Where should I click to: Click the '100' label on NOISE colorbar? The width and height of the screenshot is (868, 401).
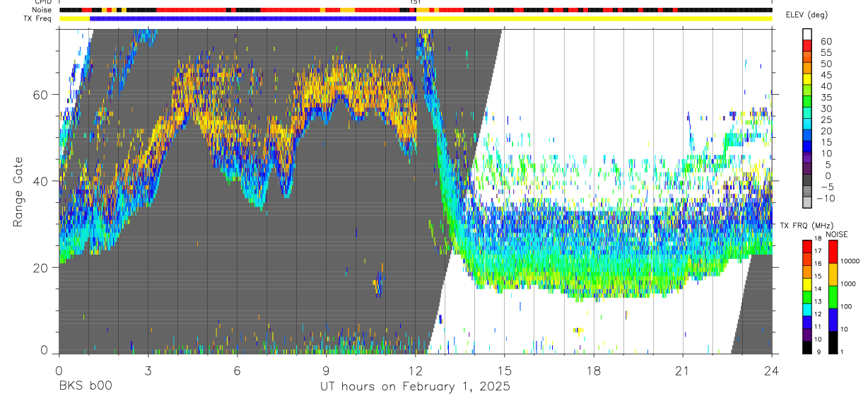[846, 307]
